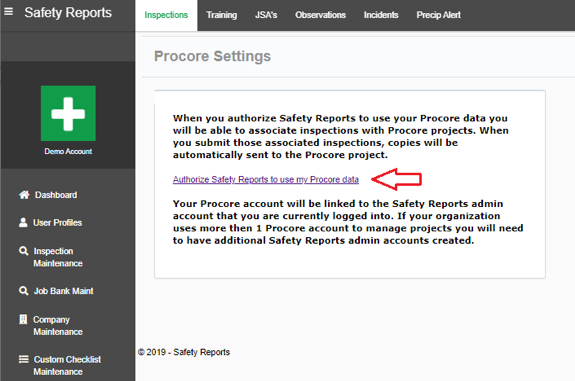Click the Dashboard home icon

point(24,195)
